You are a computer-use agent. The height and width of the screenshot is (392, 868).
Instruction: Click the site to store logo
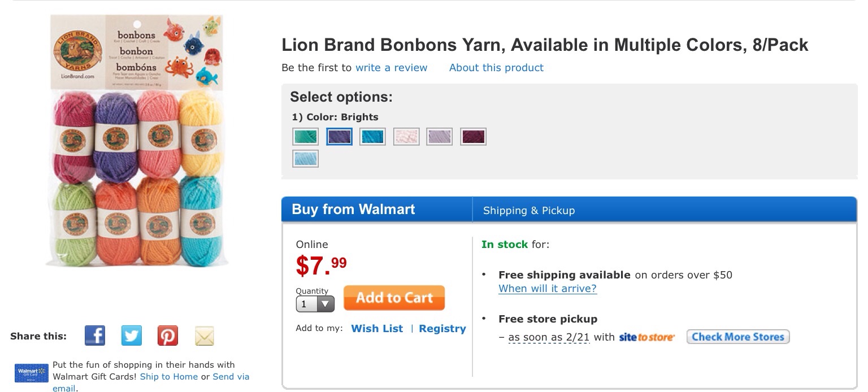646,337
